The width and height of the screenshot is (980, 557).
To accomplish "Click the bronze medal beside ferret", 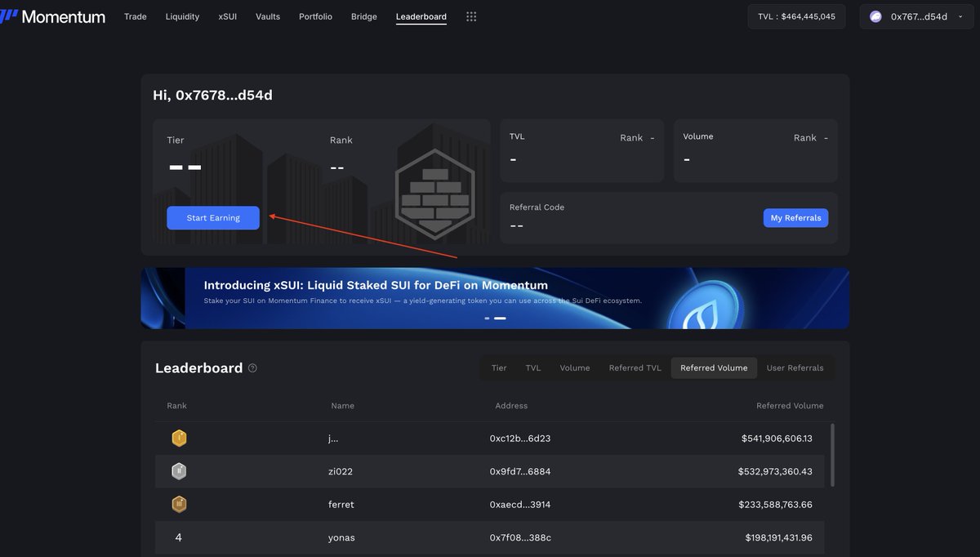I will click(x=179, y=505).
